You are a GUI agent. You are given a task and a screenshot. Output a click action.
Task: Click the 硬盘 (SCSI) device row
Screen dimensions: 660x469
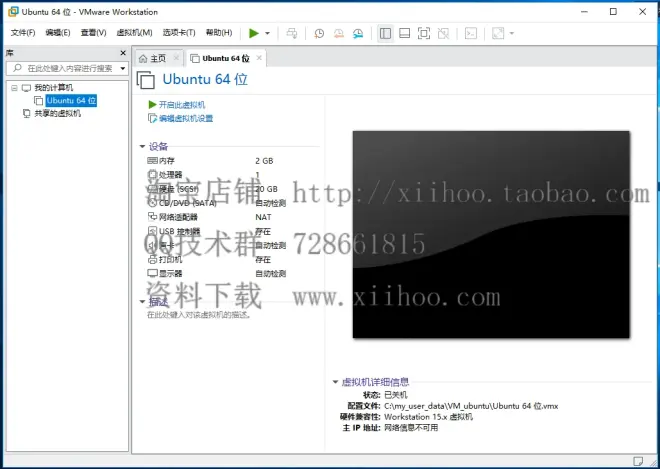click(217, 189)
